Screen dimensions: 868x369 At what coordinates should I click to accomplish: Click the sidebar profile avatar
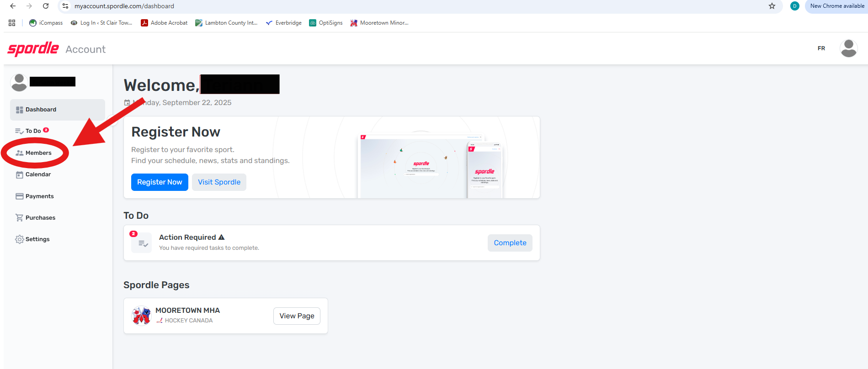click(x=19, y=82)
